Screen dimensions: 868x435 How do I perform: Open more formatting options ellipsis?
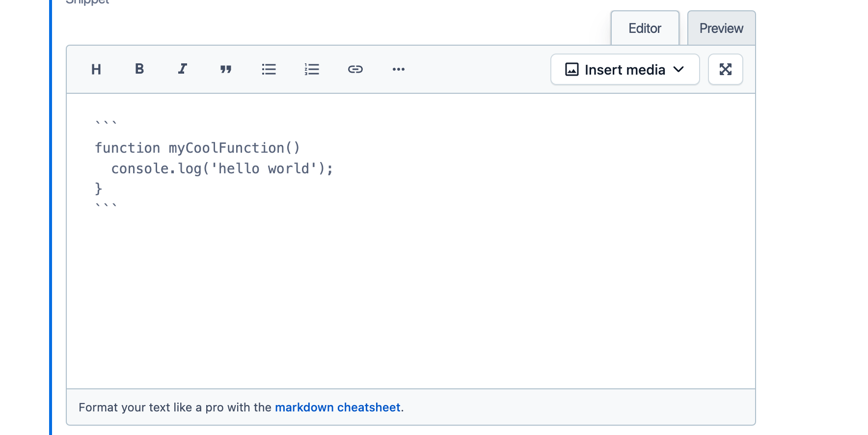(399, 69)
